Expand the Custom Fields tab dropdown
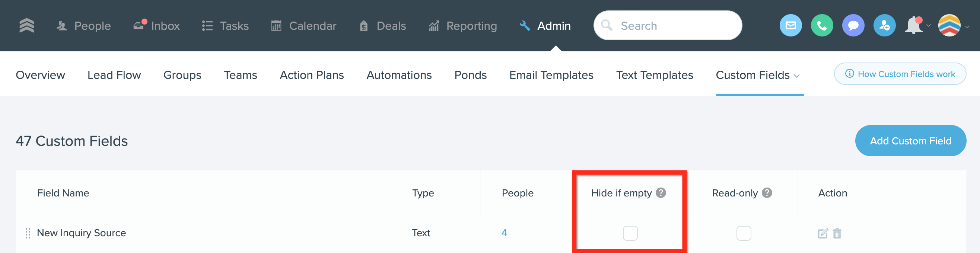Viewport: 980px width, 253px height. pyautogui.click(x=797, y=76)
